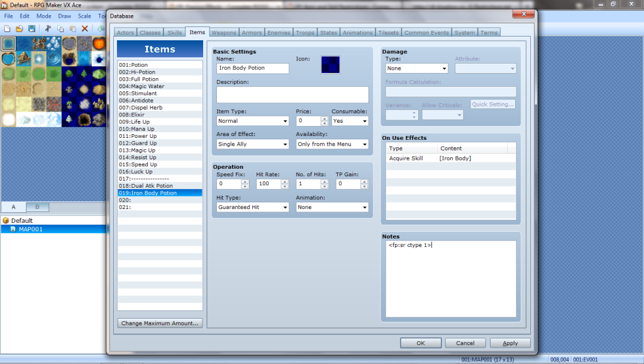Click into the Description text field
The height and width of the screenshot is (364, 644).
pos(292,94)
